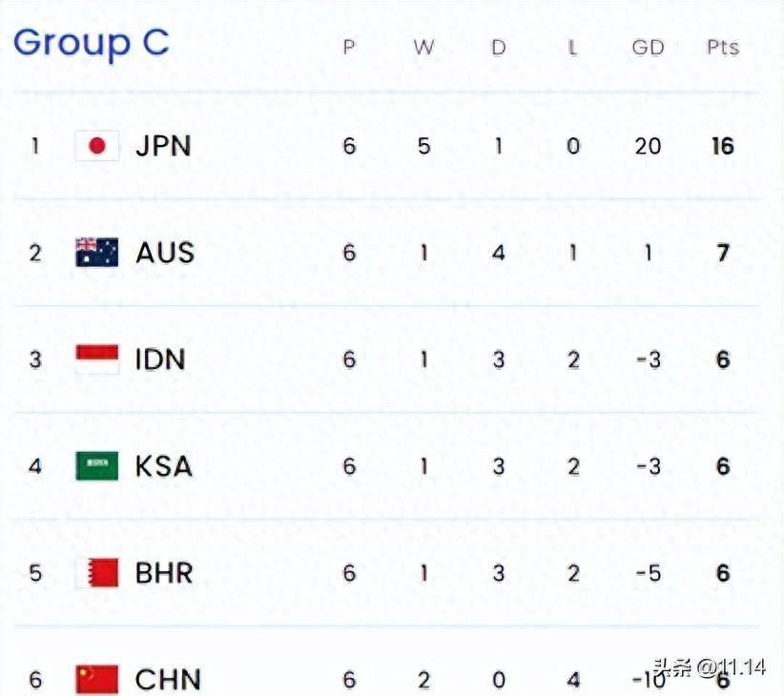Click the Group C heading
This screenshot has width=784, height=696.
point(92,42)
